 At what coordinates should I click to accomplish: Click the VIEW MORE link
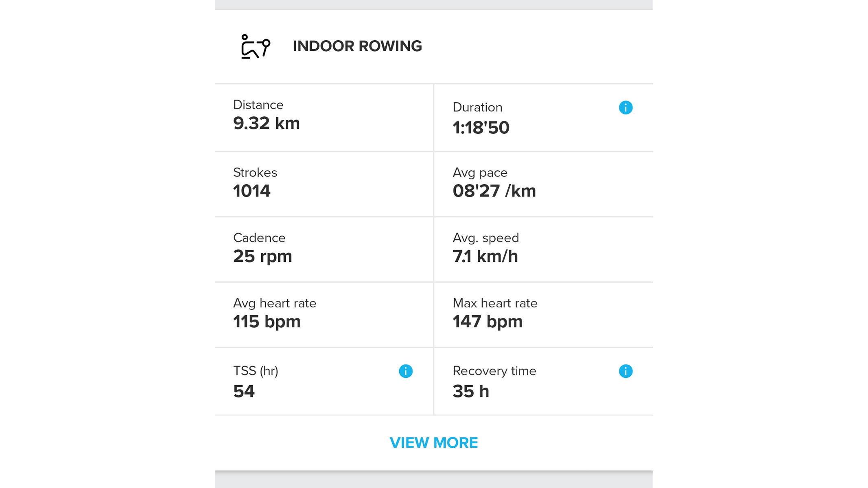tap(434, 442)
